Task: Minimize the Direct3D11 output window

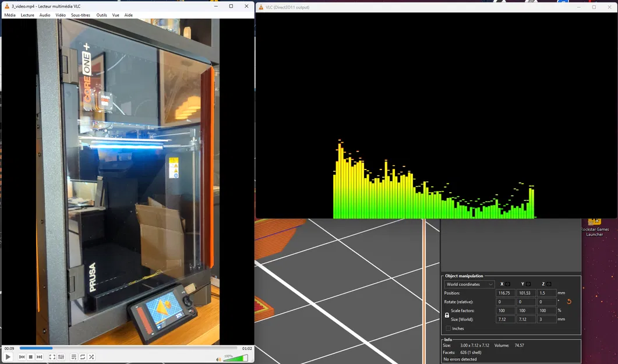Action: [x=579, y=7]
